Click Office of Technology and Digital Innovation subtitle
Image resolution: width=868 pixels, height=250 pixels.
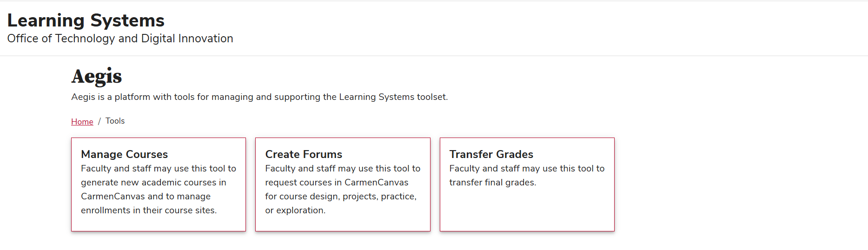click(120, 39)
